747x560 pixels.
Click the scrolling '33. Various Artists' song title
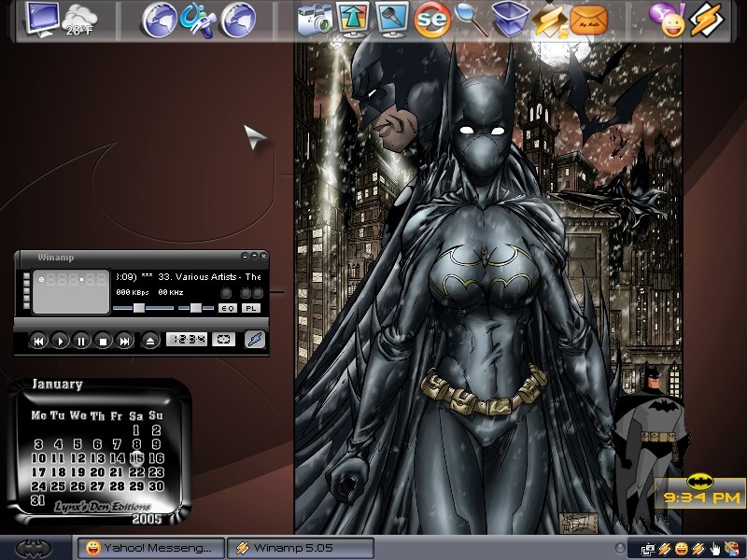189,276
